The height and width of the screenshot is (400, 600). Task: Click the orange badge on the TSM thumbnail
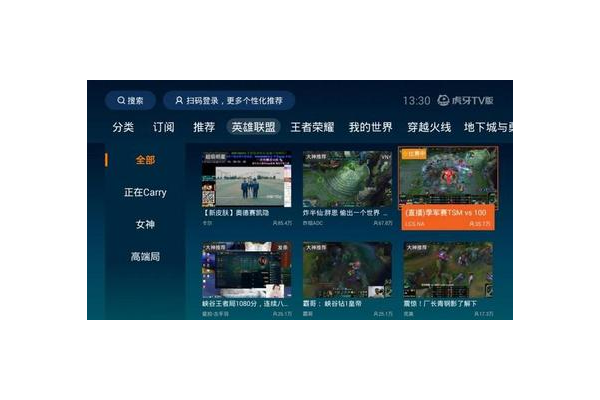click(414, 154)
